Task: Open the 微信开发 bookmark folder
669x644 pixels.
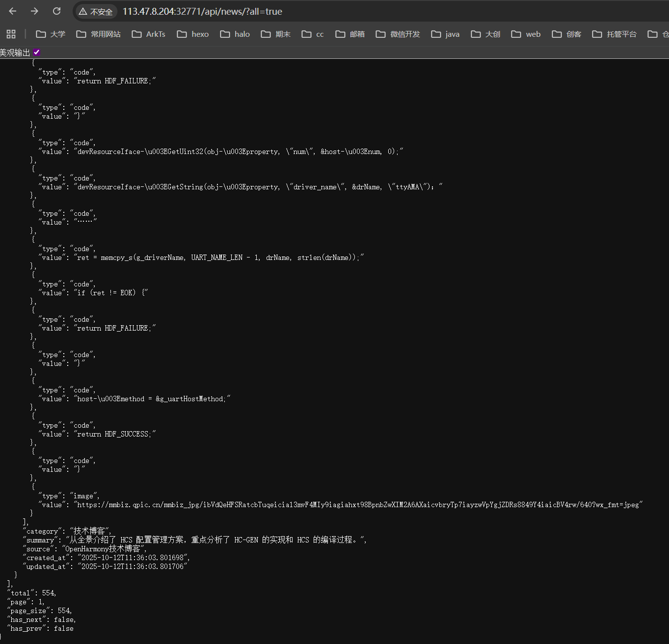Action: point(398,34)
